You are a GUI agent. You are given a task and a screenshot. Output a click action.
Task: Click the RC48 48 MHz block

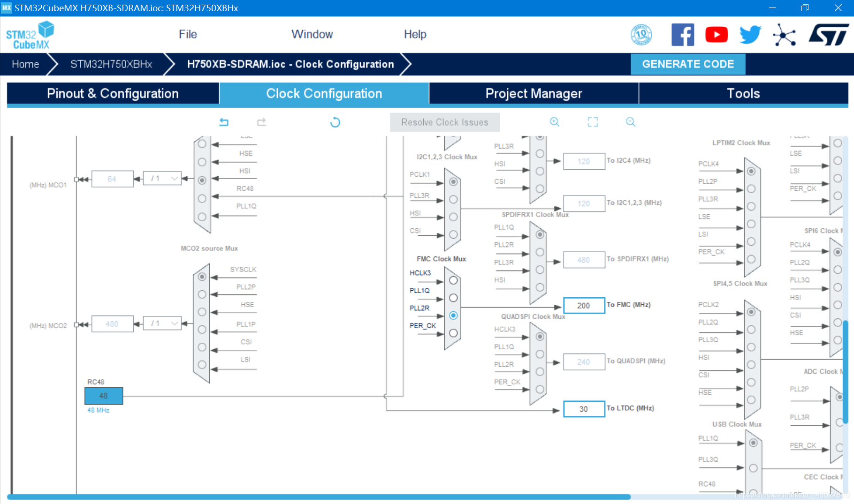[x=104, y=396]
